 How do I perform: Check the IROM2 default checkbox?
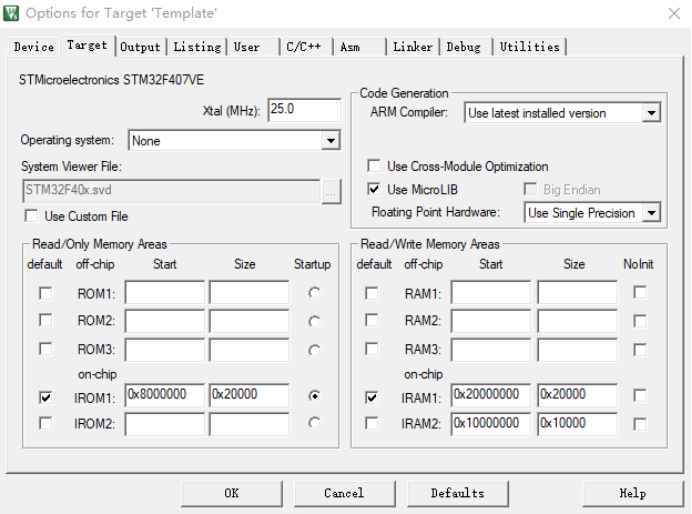tap(45, 424)
